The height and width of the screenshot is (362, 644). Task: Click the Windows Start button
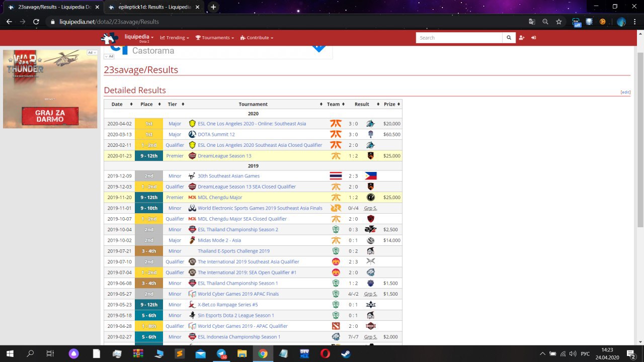10,353
